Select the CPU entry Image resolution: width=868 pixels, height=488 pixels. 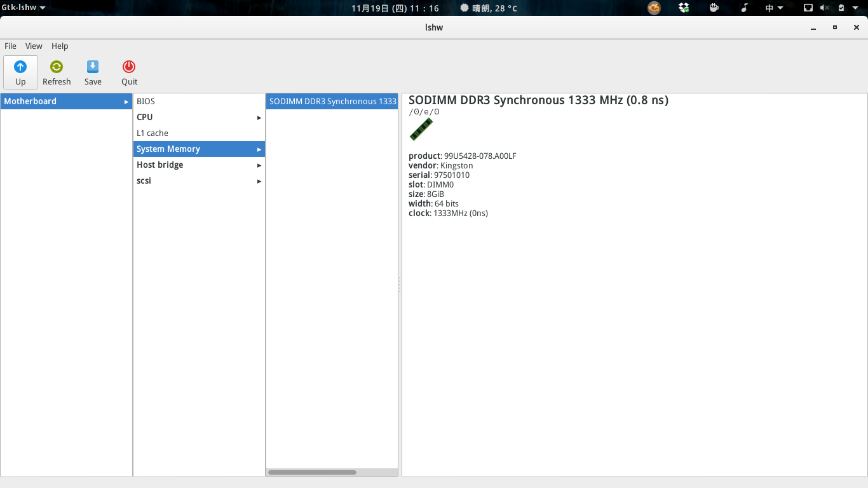tap(144, 117)
